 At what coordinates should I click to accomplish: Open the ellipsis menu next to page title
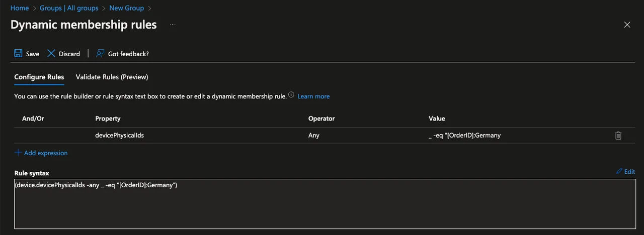pos(173,25)
